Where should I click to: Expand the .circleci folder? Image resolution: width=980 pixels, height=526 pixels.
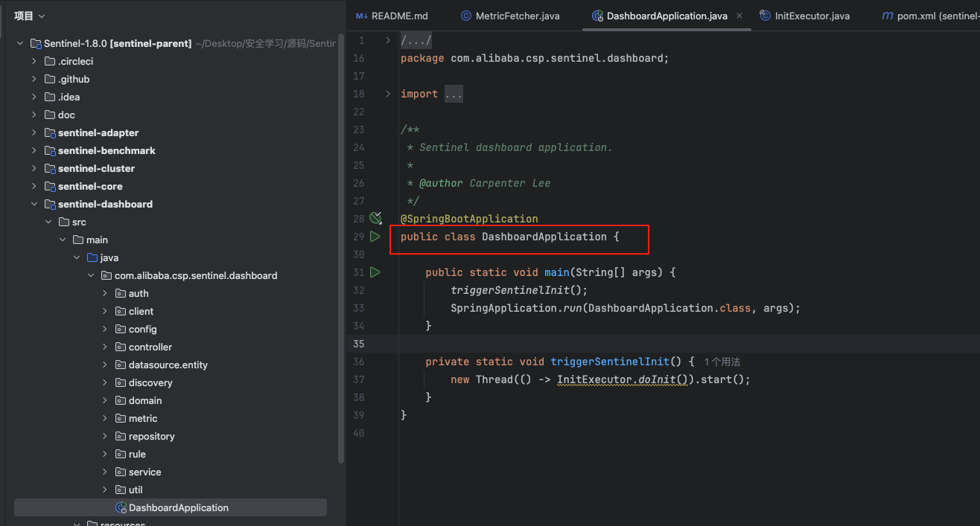coord(34,62)
